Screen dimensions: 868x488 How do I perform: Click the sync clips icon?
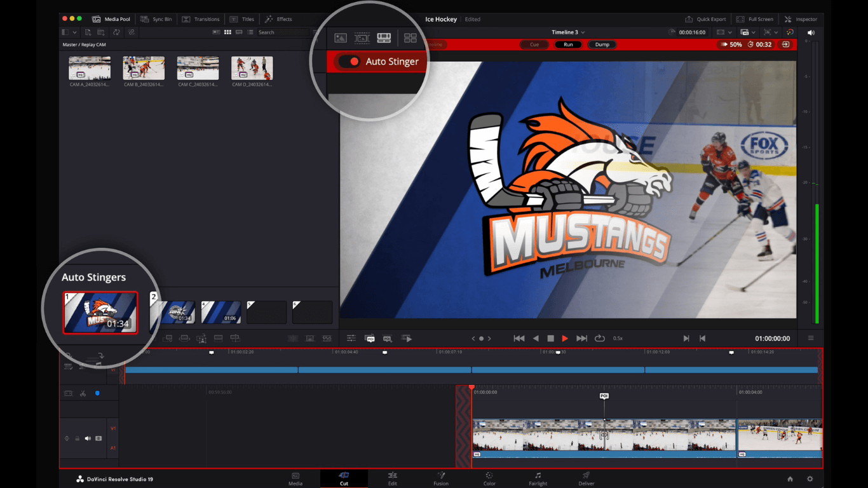point(116,32)
